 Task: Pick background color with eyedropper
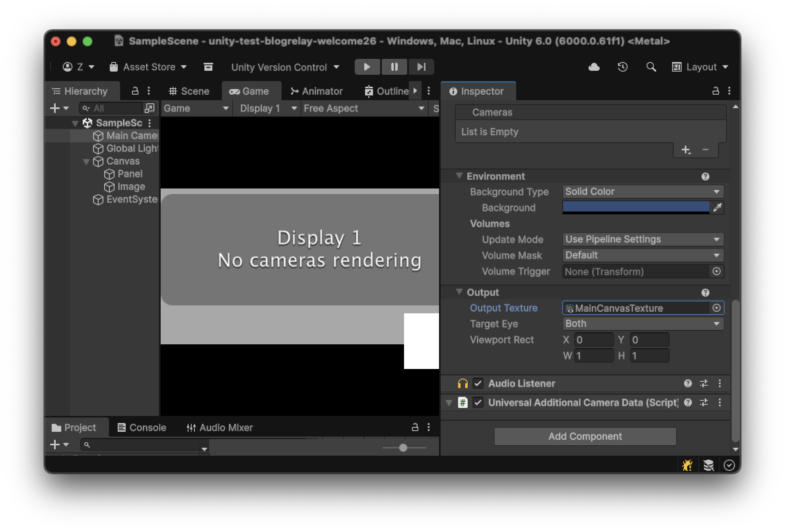(x=717, y=208)
